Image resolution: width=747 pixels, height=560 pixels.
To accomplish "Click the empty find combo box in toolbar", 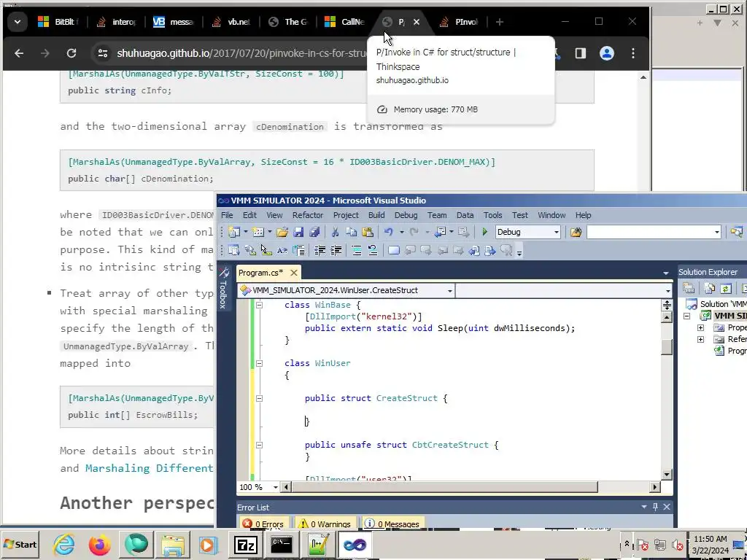I will coord(653,233).
